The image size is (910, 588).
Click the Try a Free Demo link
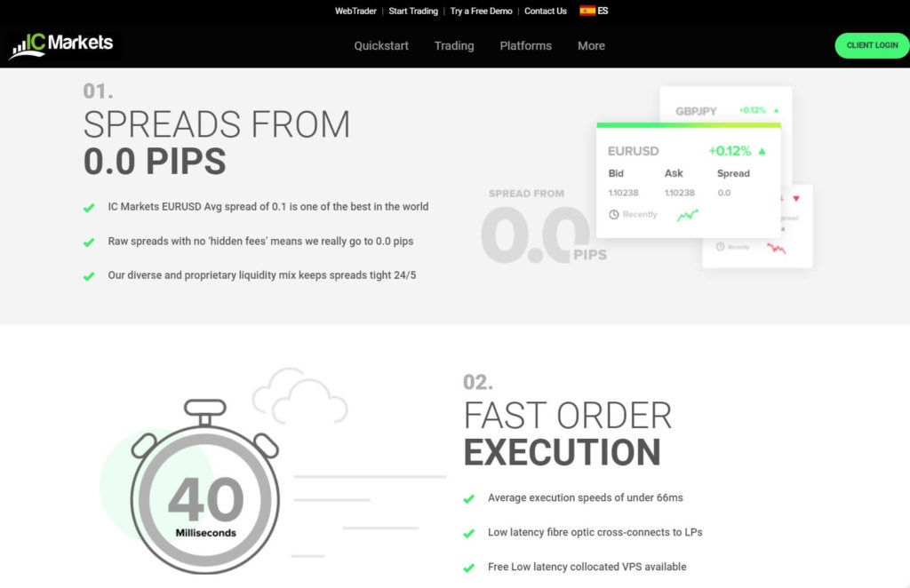[x=481, y=12]
